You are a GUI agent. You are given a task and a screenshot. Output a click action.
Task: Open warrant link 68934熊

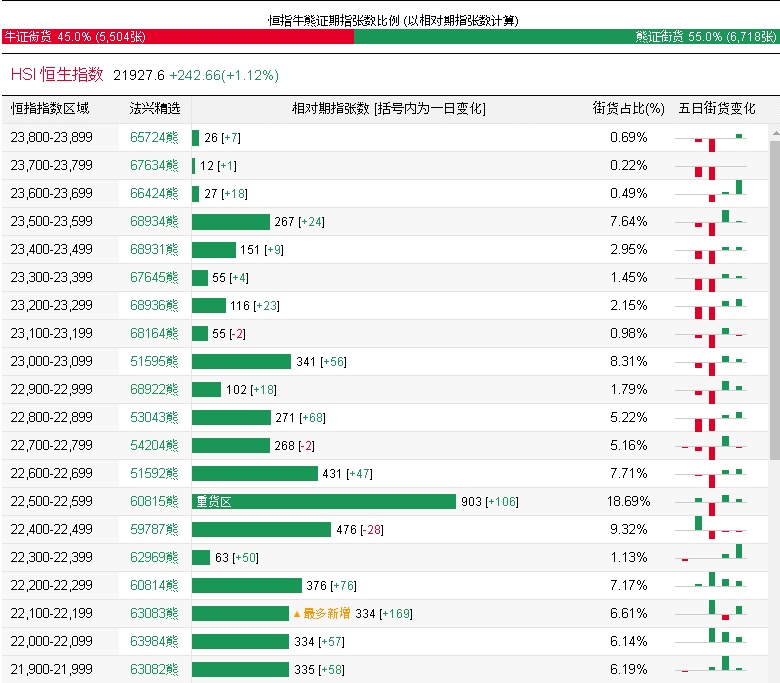[154, 221]
